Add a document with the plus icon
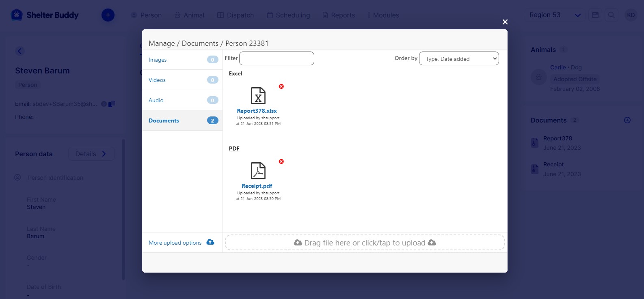The height and width of the screenshot is (299, 644). tap(627, 120)
